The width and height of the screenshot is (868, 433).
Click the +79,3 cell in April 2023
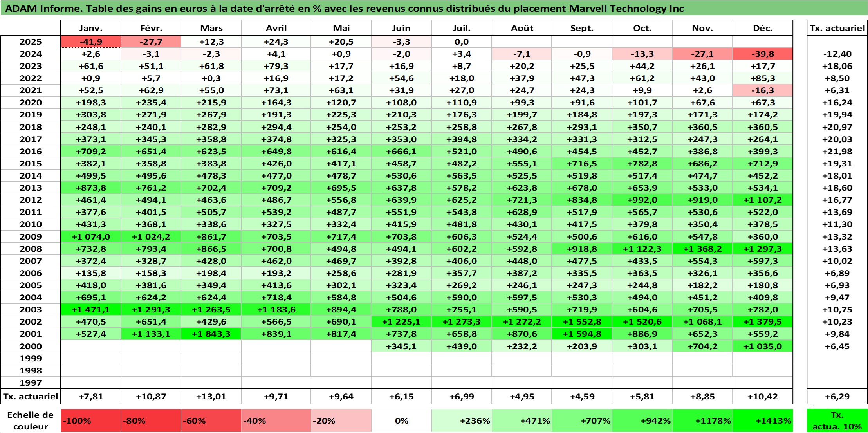(x=276, y=66)
